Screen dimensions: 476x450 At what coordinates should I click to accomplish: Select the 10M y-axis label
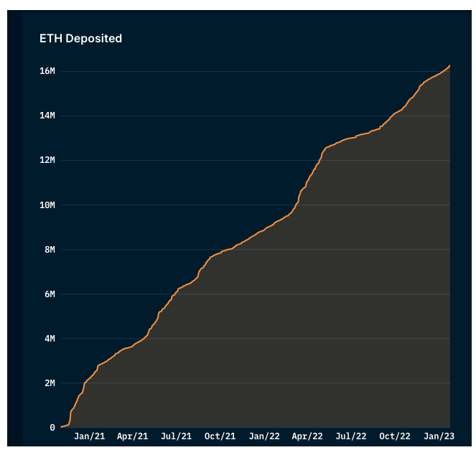click(47, 205)
